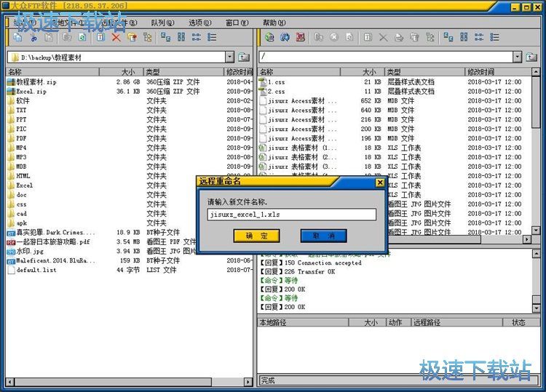Toggle local folder tree icon
The image size is (546, 392).
click(148, 37)
